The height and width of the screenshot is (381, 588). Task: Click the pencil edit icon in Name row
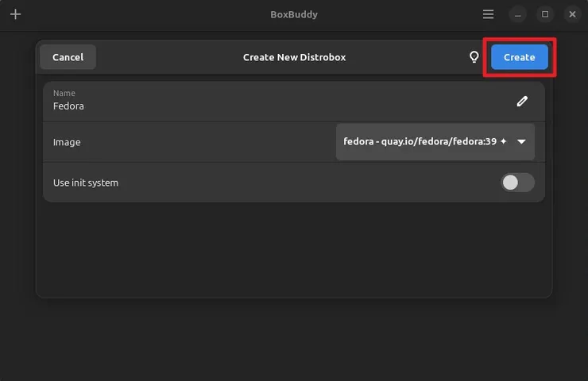coord(522,101)
